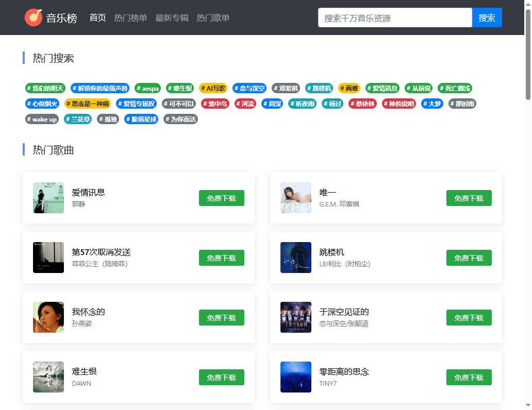Viewport: 532px width, 410px height.
Task: Click the 难生恨 album cover image
Action: click(x=48, y=377)
